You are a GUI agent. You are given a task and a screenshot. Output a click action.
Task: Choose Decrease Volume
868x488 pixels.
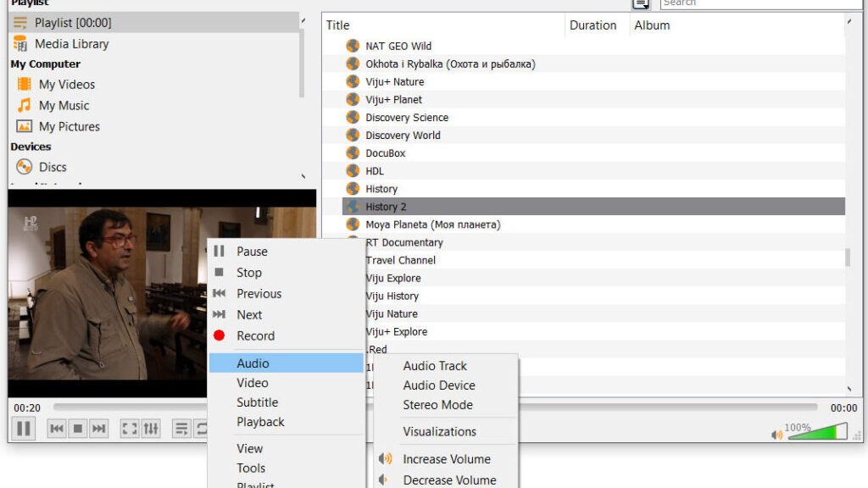pyautogui.click(x=446, y=480)
